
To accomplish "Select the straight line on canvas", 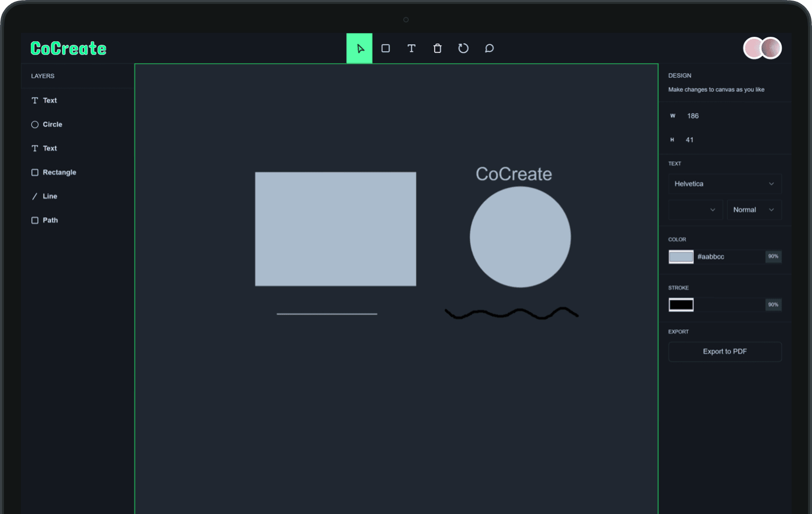I will coord(327,314).
